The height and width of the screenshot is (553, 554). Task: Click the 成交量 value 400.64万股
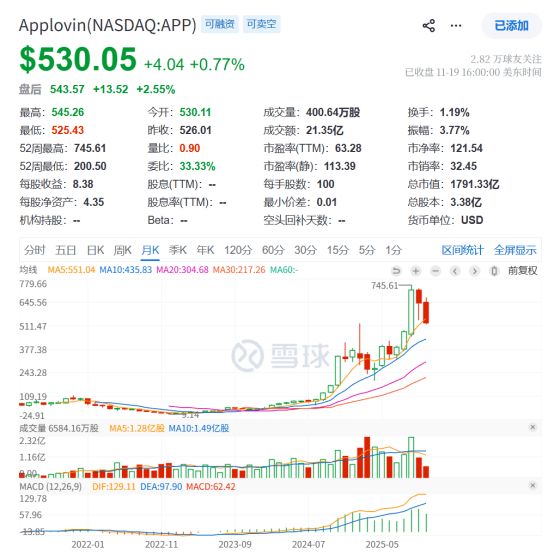(x=333, y=113)
